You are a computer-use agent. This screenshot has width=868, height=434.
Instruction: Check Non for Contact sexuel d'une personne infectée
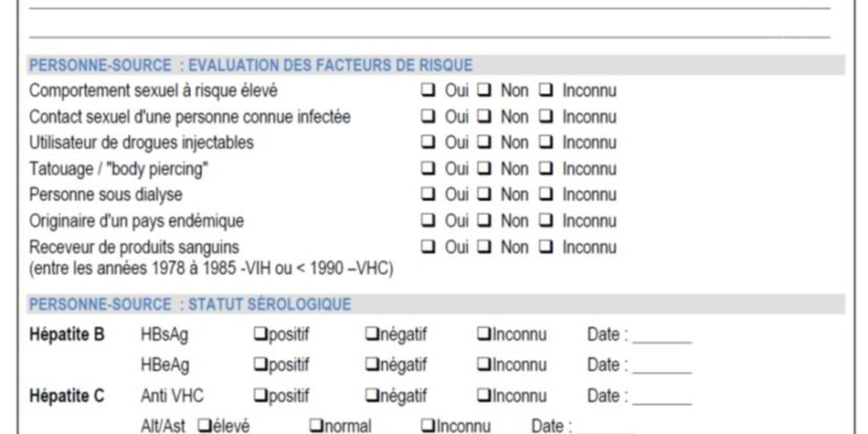[485, 117]
